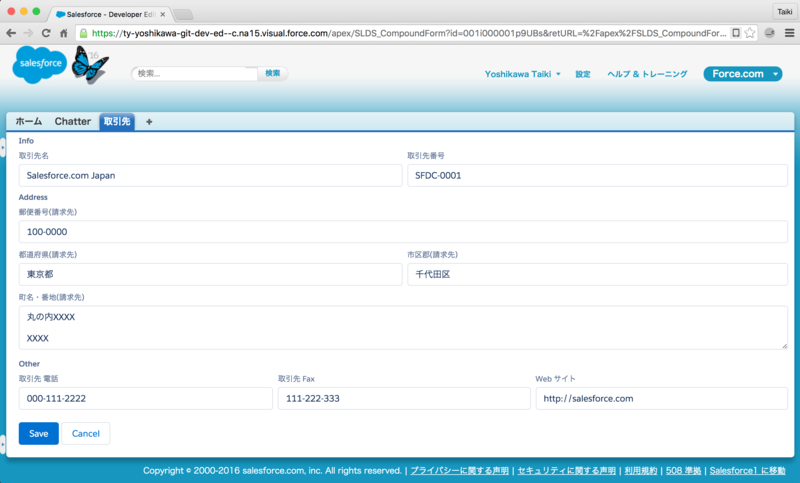Click the Address section heading
This screenshot has width=800, height=483.
[33, 197]
